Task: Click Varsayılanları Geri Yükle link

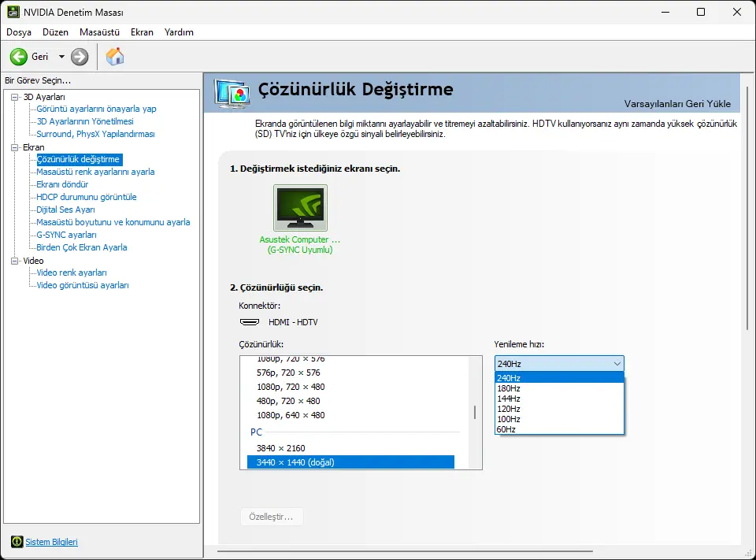Action: [x=677, y=104]
